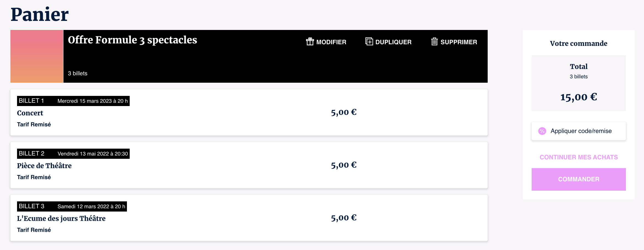The width and height of the screenshot is (644, 250).
Task: Click the 15,00 € total amount
Action: [579, 97]
